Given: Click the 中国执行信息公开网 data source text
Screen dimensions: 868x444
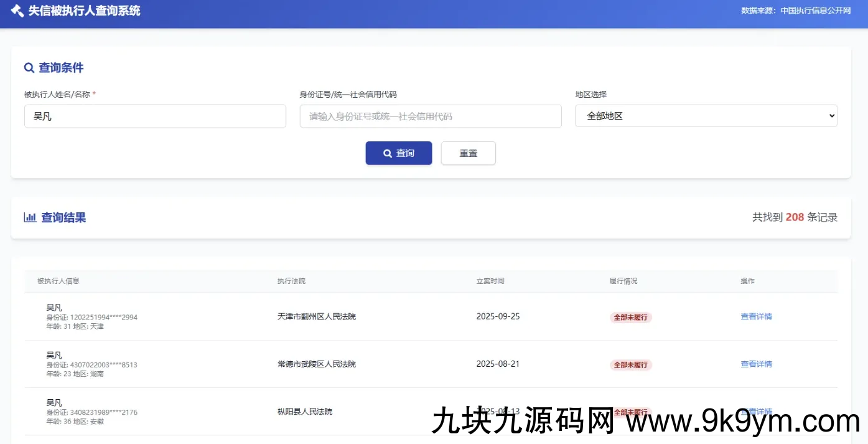Looking at the screenshot, I should [815, 11].
